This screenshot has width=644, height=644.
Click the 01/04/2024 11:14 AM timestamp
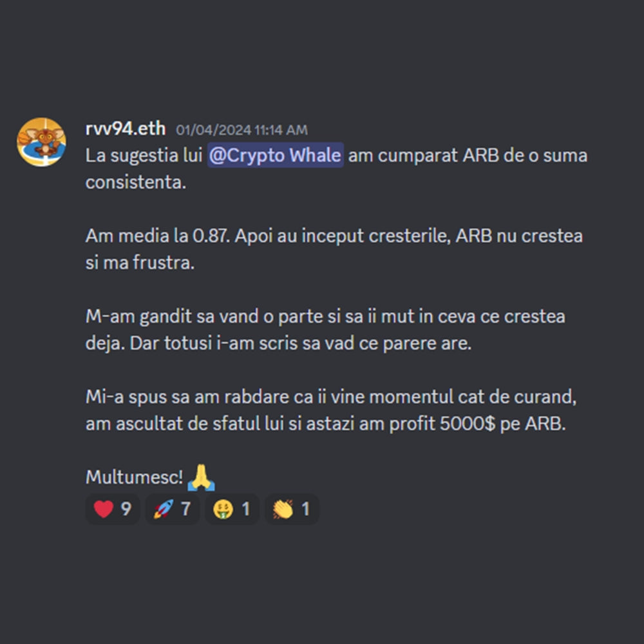click(x=242, y=130)
